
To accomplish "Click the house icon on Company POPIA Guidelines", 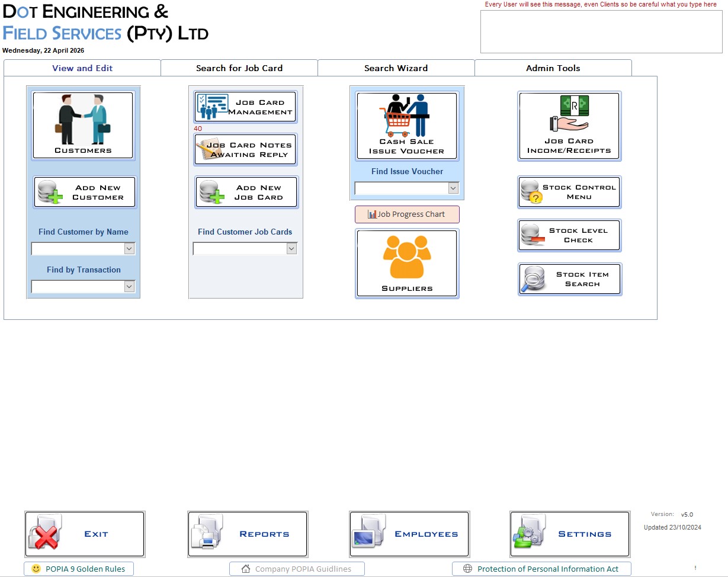I will [246, 569].
